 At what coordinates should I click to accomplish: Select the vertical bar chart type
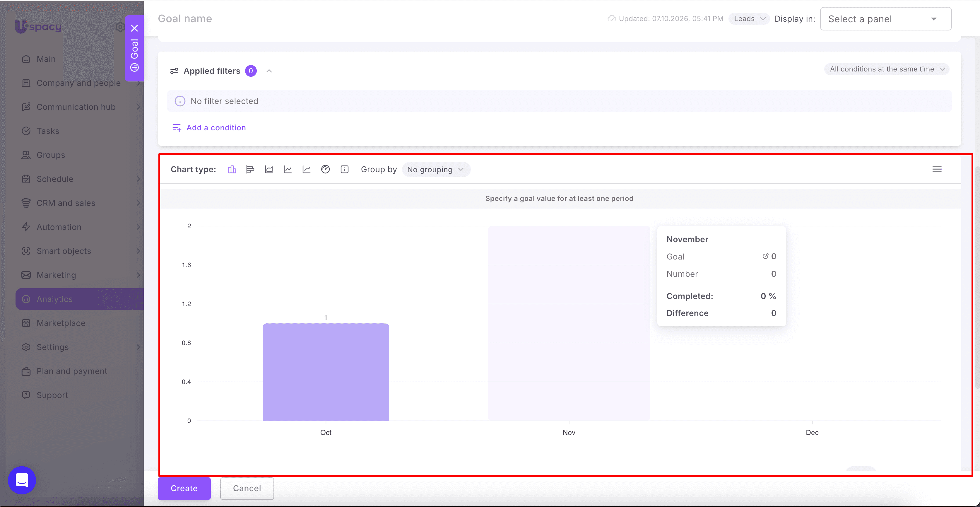point(232,169)
